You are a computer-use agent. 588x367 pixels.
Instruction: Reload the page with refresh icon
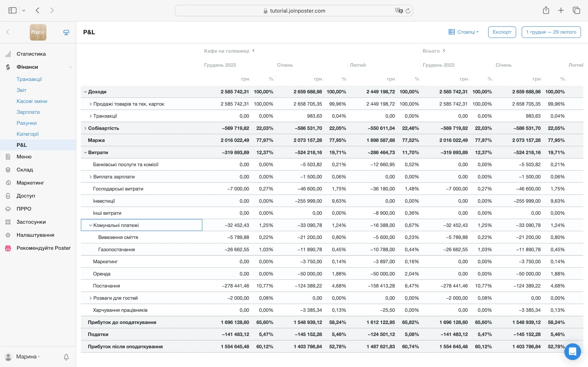coord(408,11)
